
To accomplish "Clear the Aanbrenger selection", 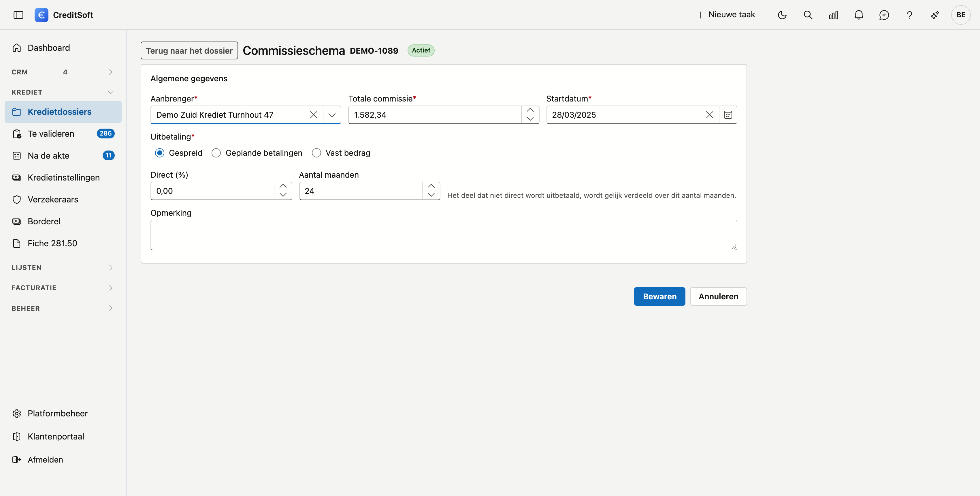I will tap(314, 115).
